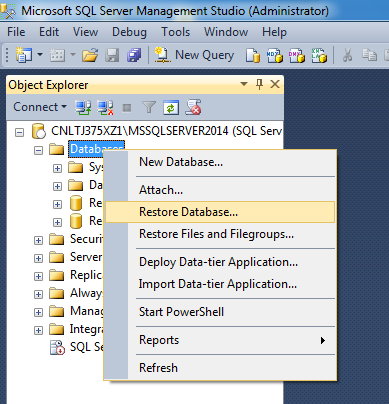Viewport: 389px width, 404px height.
Task: Open the Reports submenu
Action: pyautogui.click(x=220, y=340)
